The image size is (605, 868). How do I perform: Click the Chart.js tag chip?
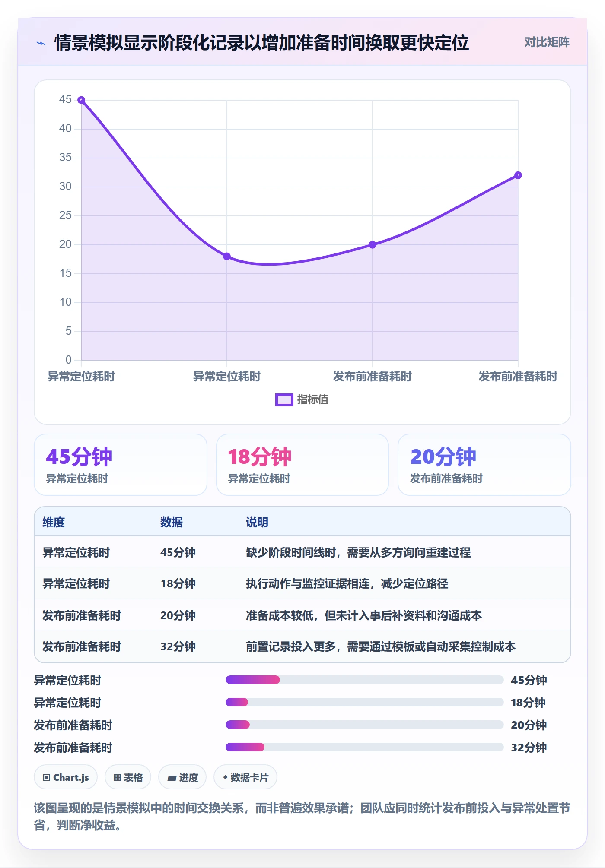coord(66,778)
